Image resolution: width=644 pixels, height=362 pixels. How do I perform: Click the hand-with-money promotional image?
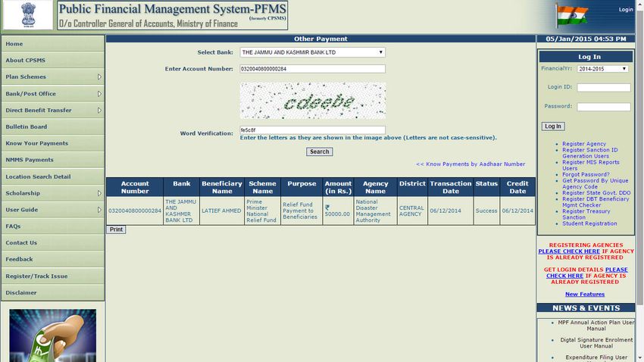point(52,335)
